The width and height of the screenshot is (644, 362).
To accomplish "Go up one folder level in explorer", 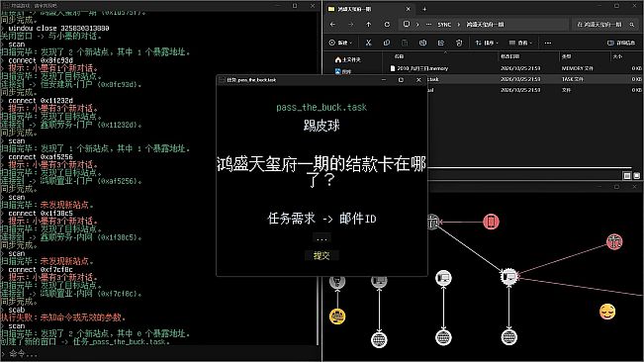I will tap(368, 24).
